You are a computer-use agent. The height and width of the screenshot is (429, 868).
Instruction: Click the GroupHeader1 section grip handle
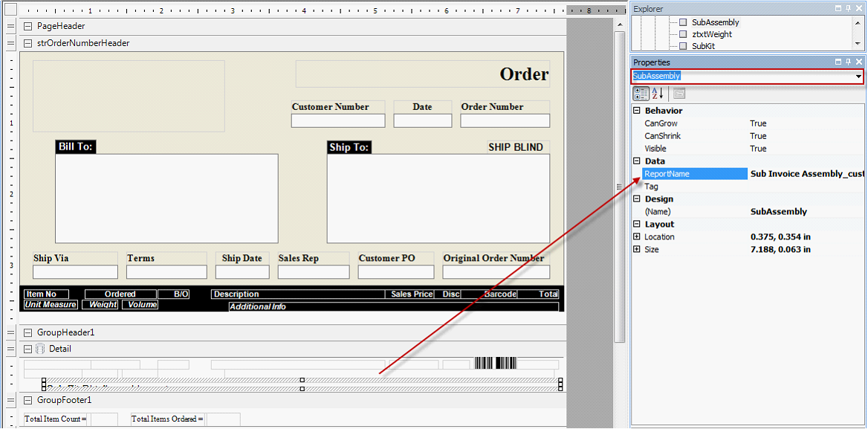10,332
